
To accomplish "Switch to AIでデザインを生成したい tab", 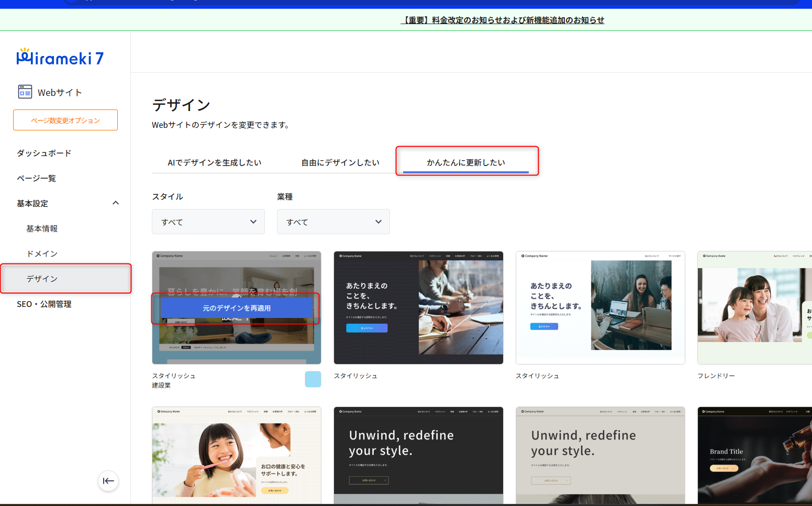I will click(x=214, y=162).
